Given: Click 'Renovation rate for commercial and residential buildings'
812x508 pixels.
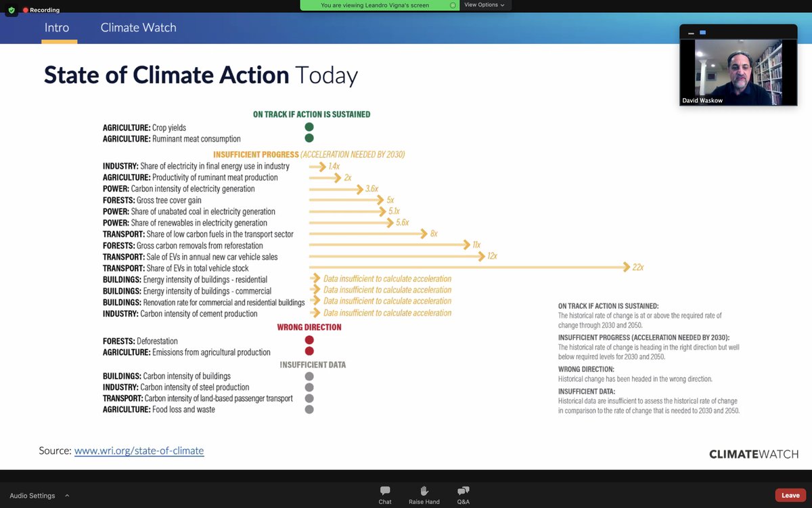Looking at the screenshot, I should [x=224, y=302].
